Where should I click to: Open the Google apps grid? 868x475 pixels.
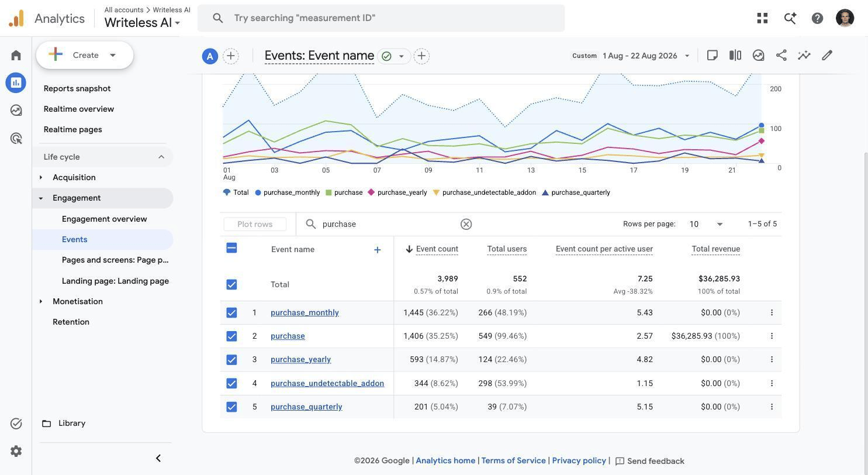[x=762, y=18]
